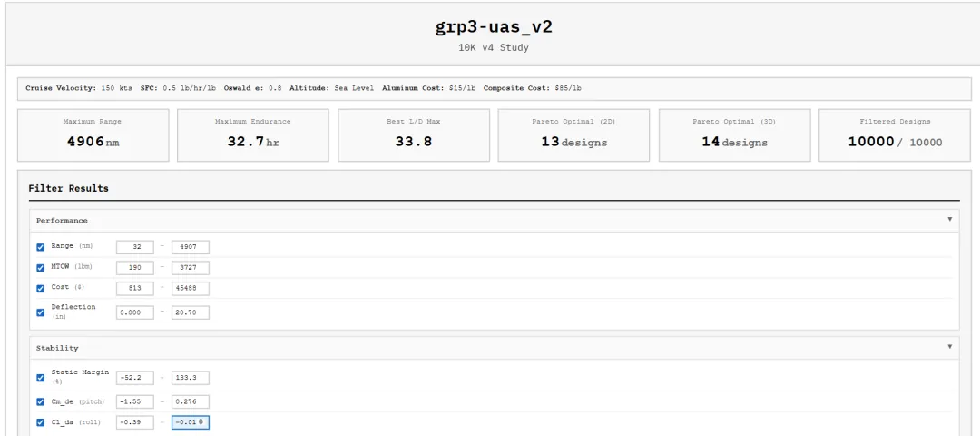
Task: Toggle the Static Margin filter checkbox
Action: coord(40,378)
